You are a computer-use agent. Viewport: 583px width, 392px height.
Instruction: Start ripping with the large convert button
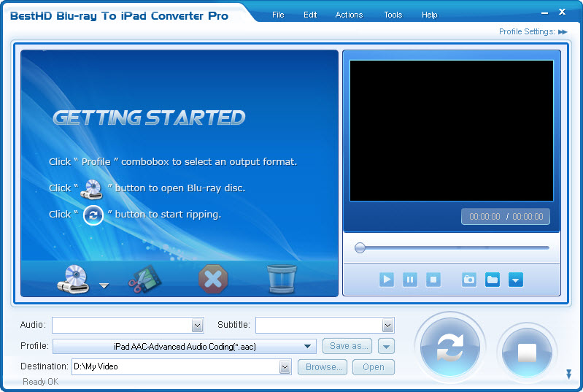[x=450, y=347]
